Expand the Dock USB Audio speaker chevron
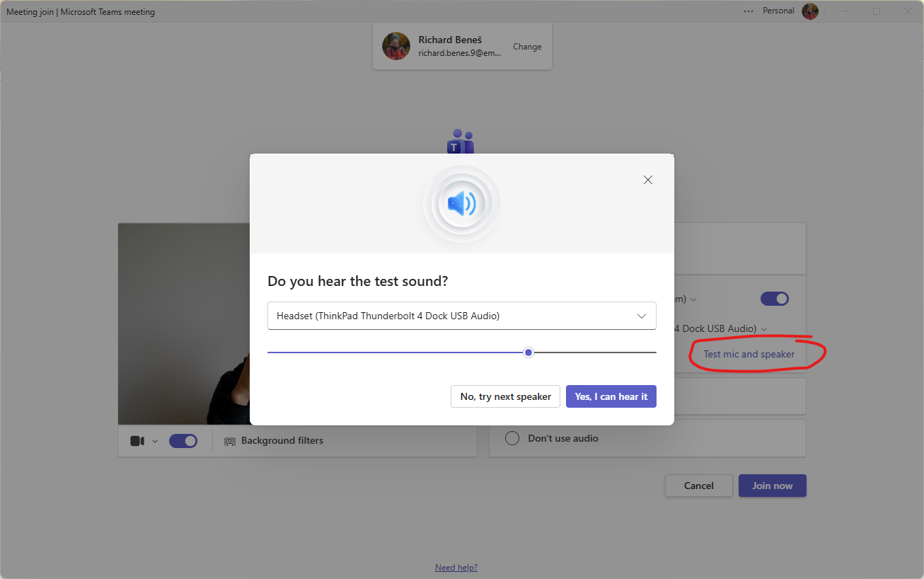 764,329
